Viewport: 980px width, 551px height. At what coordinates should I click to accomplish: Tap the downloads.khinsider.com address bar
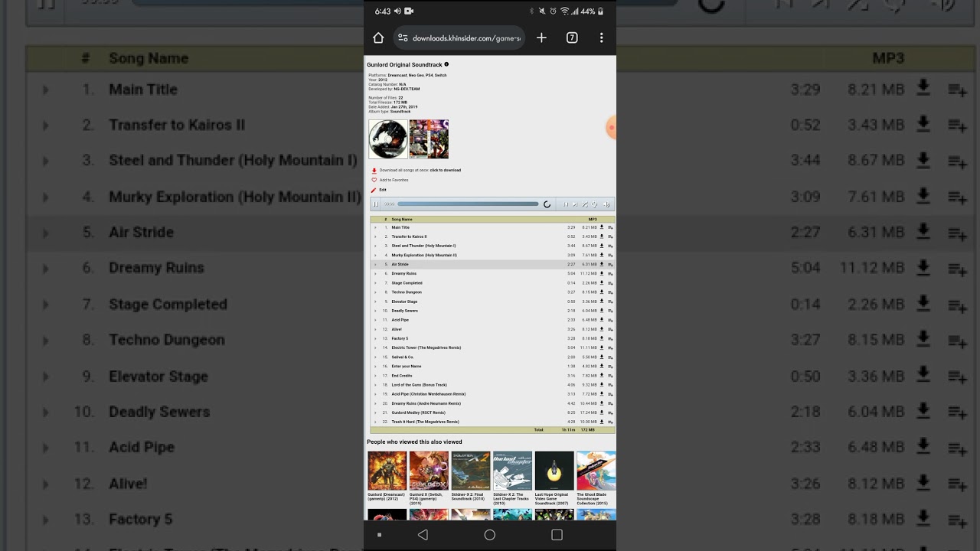[x=459, y=37]
